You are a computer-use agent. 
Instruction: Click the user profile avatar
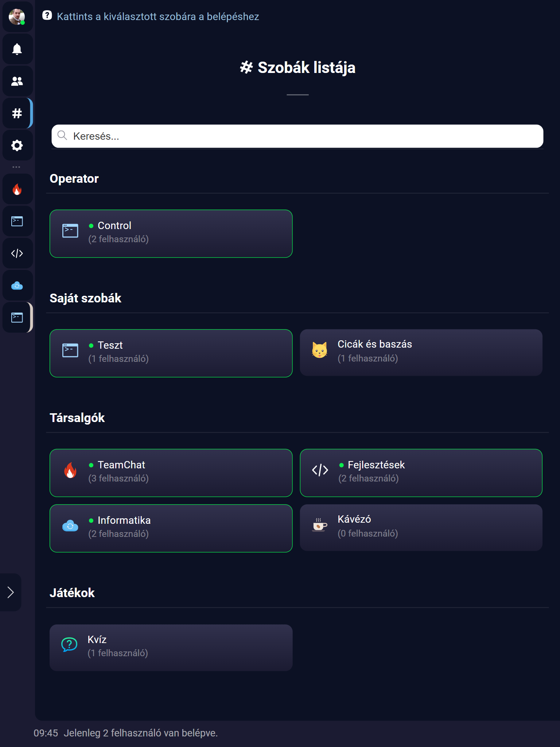17,17
